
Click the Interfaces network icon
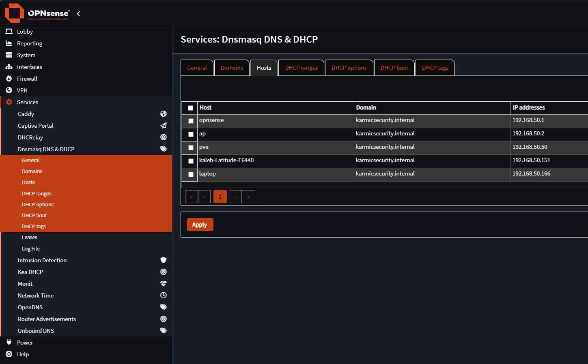[x=9, y=66]
